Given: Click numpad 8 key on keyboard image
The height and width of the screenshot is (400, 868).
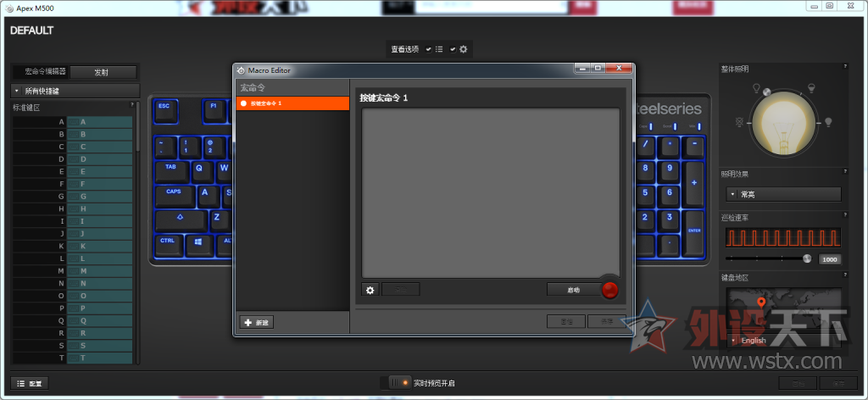Looking at the screenshot, I should (x=645, y=172).
